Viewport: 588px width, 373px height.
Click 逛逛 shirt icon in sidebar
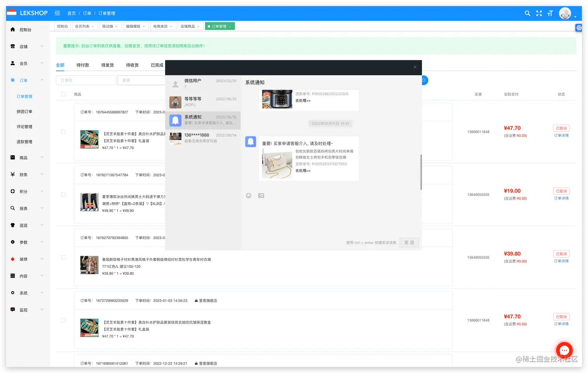tap(12, 225)
